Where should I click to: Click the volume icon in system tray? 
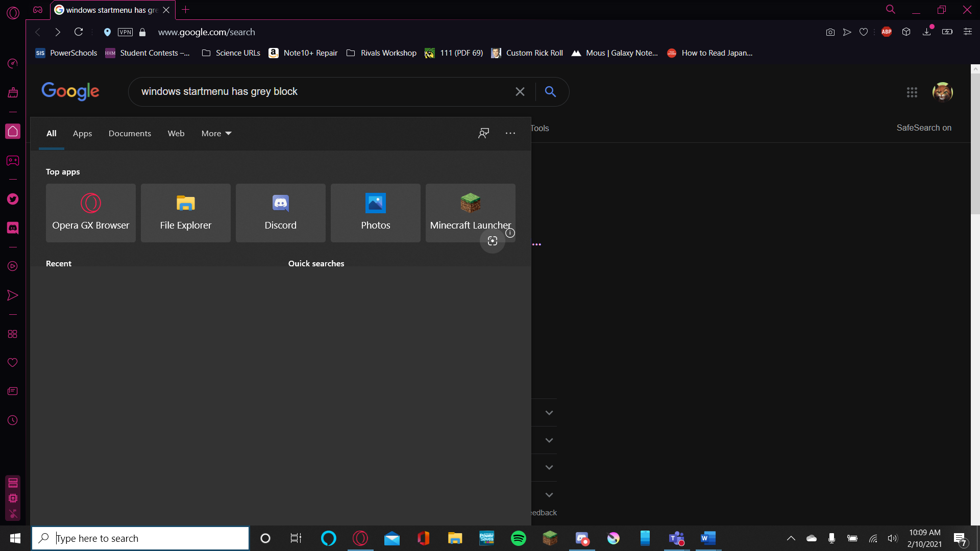point(892,538)
